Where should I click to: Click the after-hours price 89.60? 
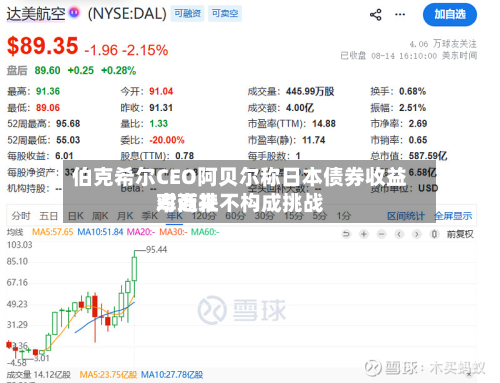(47, 70)
